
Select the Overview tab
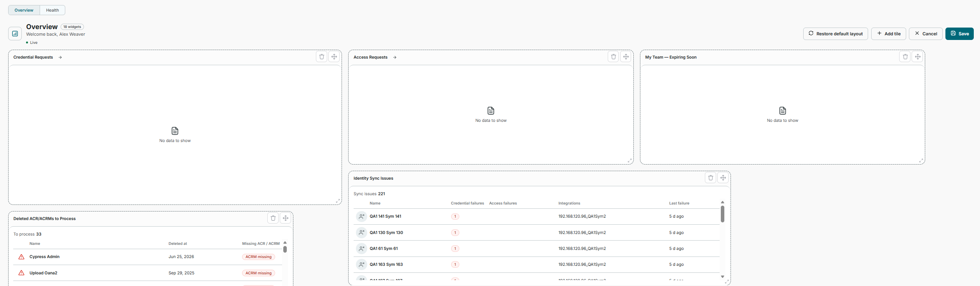(x=24, y=10)
